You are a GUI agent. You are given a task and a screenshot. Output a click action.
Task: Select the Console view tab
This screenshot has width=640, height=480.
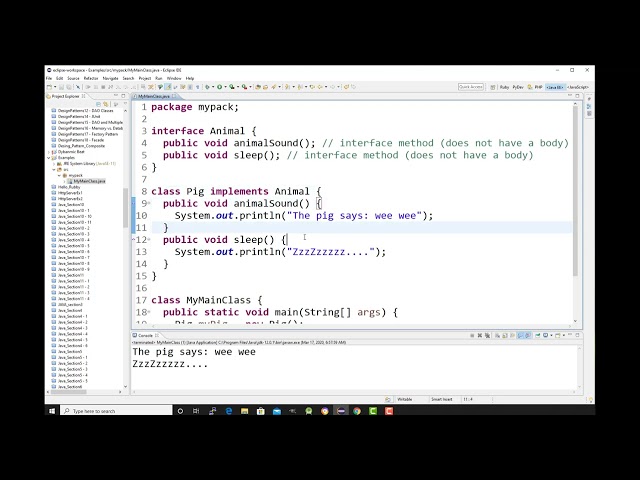145,336
